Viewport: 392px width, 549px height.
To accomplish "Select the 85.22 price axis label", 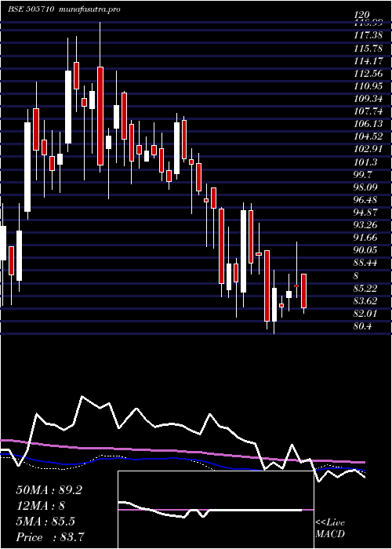I will pyautogui.click(x=365, y=288).
